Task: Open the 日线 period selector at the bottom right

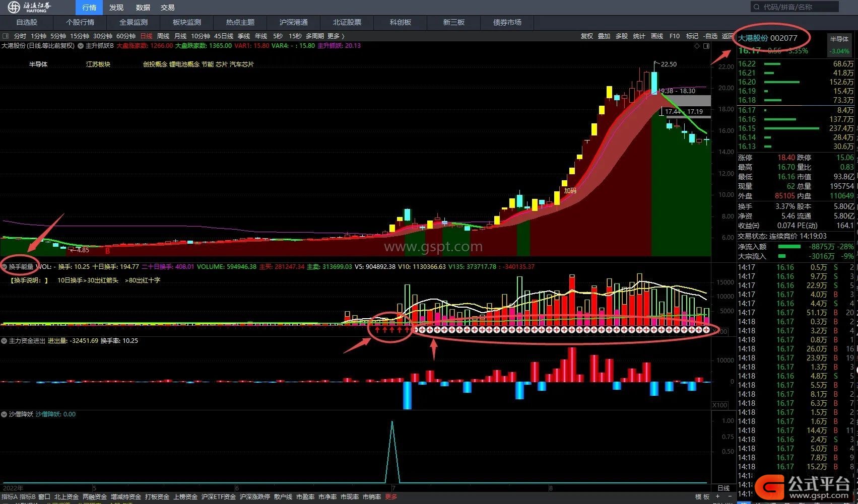Action: (x=723, y=488)
